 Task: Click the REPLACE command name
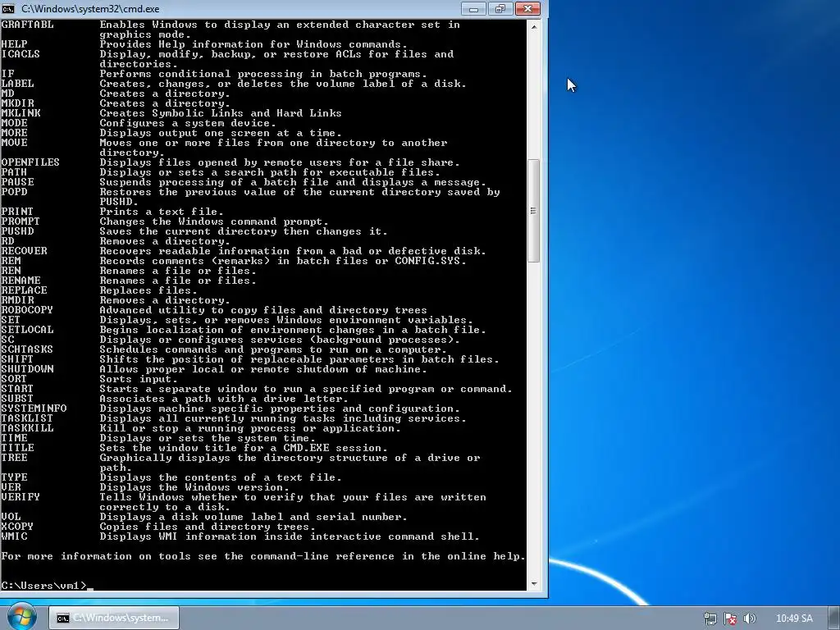pyautogui.click(x=24, y=290)
